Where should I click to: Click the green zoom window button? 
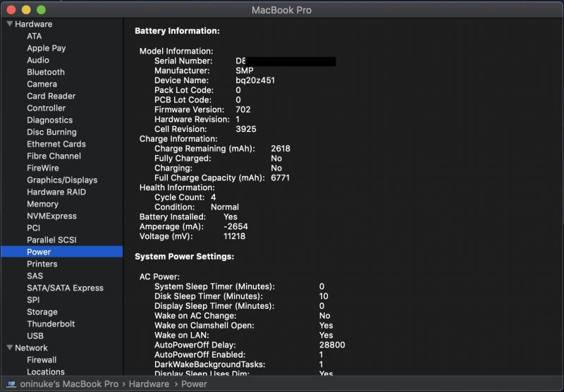click(x=40, y=10)
